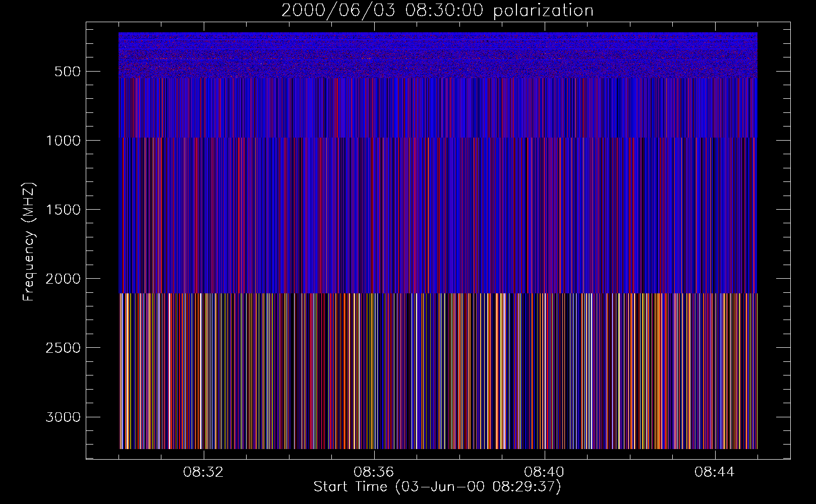Select the 3000 frequency tick label
The image size is (816, 504).
tap(63, 417)
